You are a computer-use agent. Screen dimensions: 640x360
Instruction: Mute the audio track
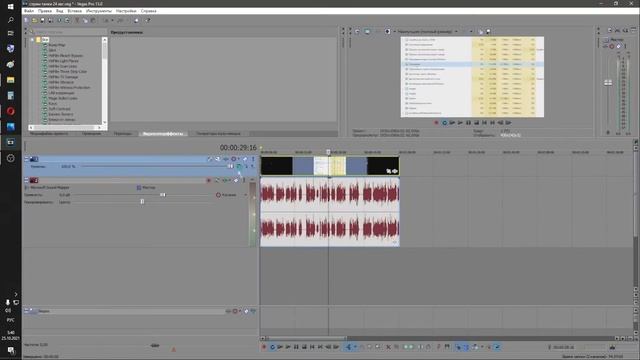pyautogui.click(x=236, y=180)
